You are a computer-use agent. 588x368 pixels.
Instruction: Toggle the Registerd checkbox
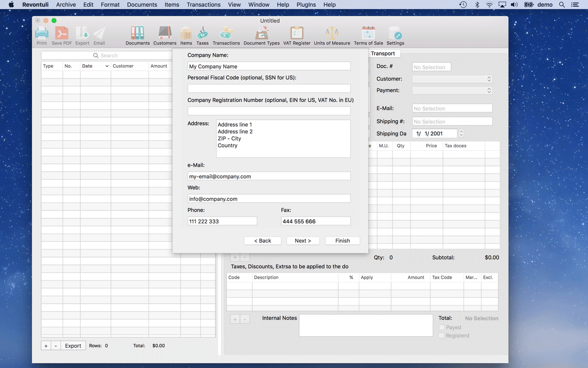[441, 336]
